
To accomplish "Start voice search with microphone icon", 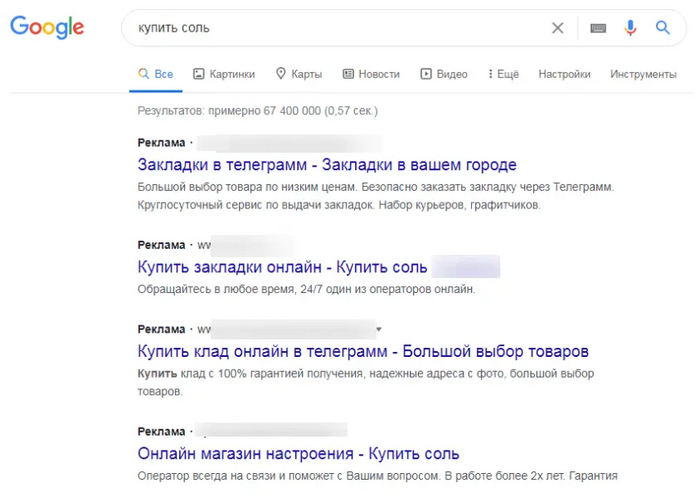I will tap(630, 28).
